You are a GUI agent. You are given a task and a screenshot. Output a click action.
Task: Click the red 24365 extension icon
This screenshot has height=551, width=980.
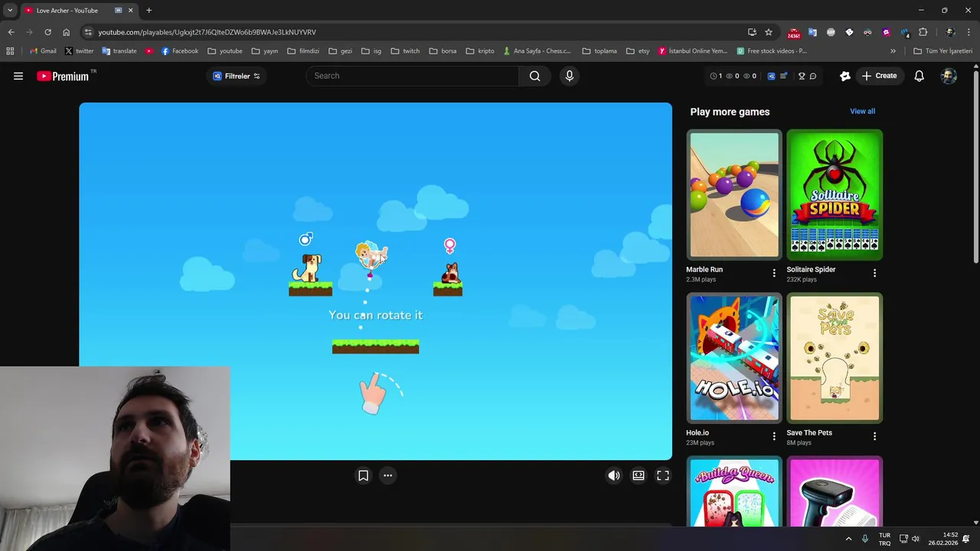coord(794,32)
